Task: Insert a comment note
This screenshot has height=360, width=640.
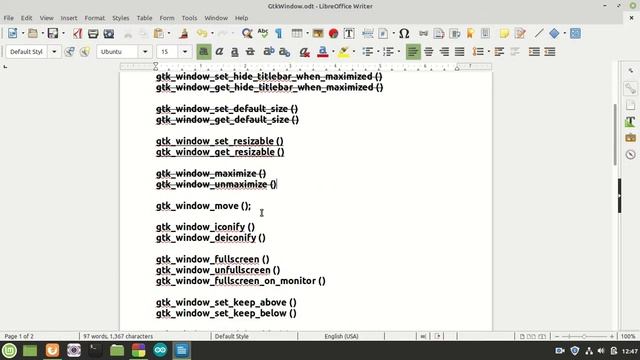Action: point(504,33)
